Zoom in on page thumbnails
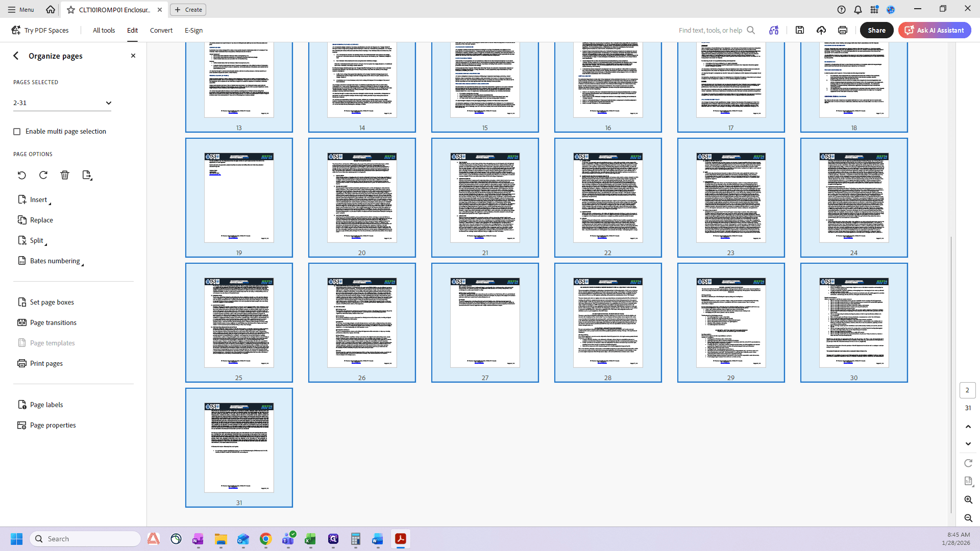The height and width of the screenshot is (551, 980). [968, 500]
